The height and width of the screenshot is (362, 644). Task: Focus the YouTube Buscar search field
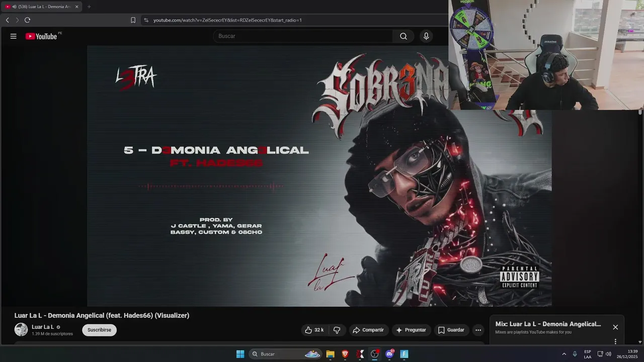click(x=303, y=36)
